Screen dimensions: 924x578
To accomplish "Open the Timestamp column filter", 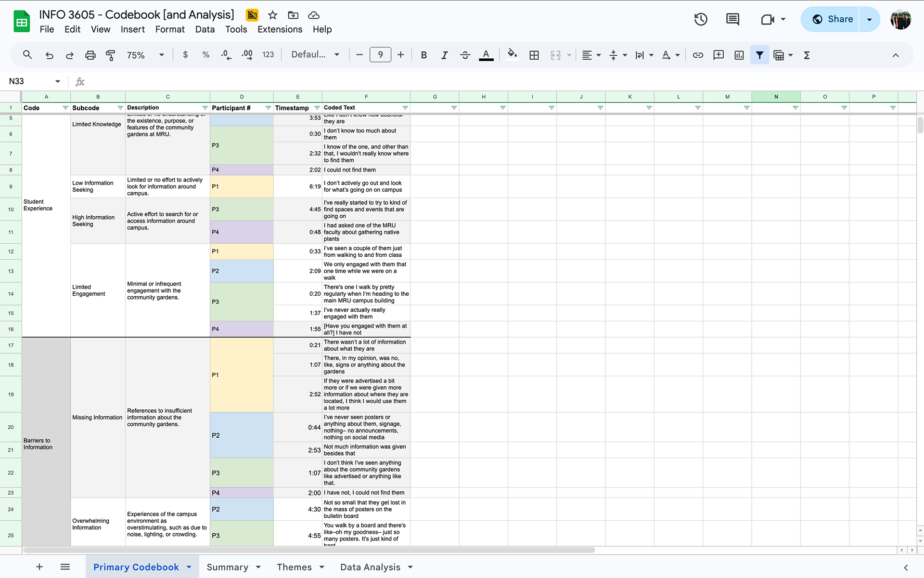I will [x=317, y=108].
